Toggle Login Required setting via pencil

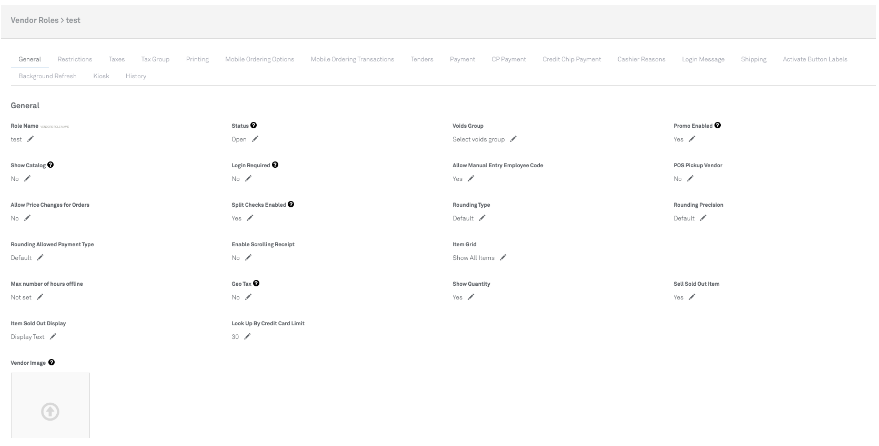248,178
